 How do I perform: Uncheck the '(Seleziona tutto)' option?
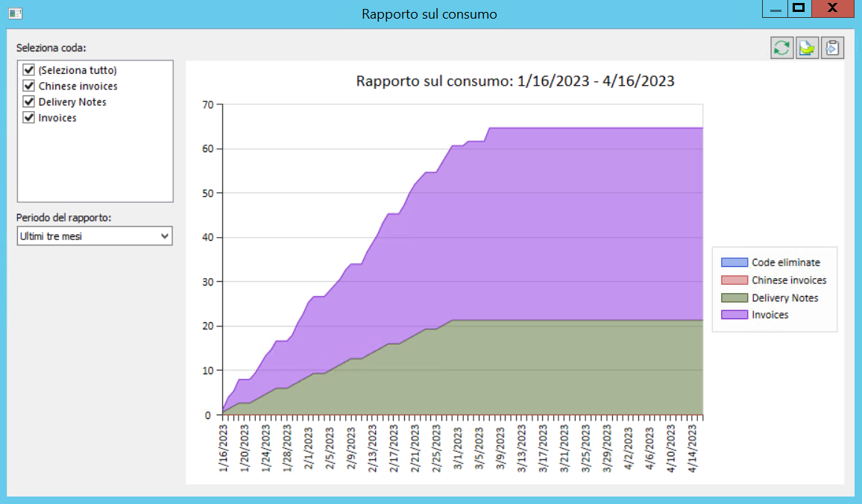tap(28, 69)
